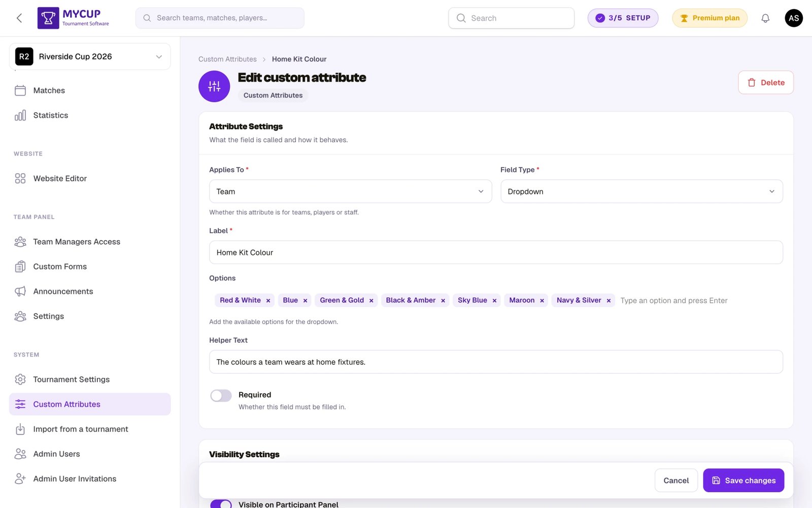Open notifications bell
The image size is (812, 508).
click(x=765, y=18)
